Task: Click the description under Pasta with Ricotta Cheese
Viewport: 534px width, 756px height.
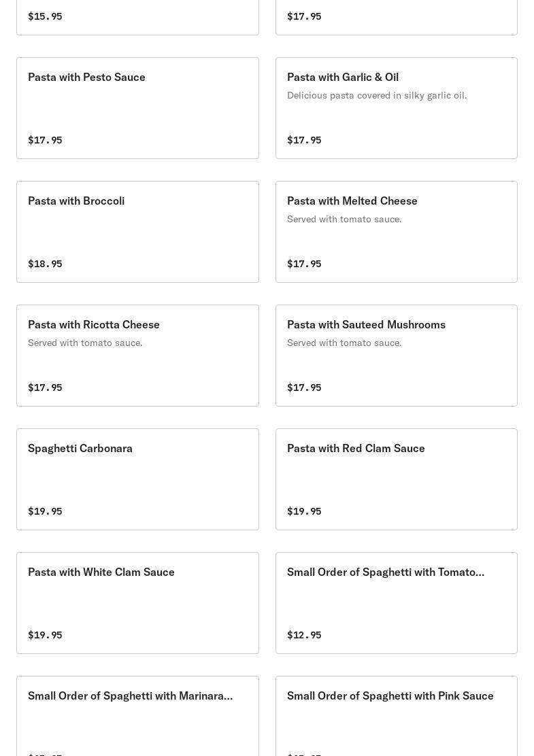Action: pyautogui.click(x=85, y=343)
